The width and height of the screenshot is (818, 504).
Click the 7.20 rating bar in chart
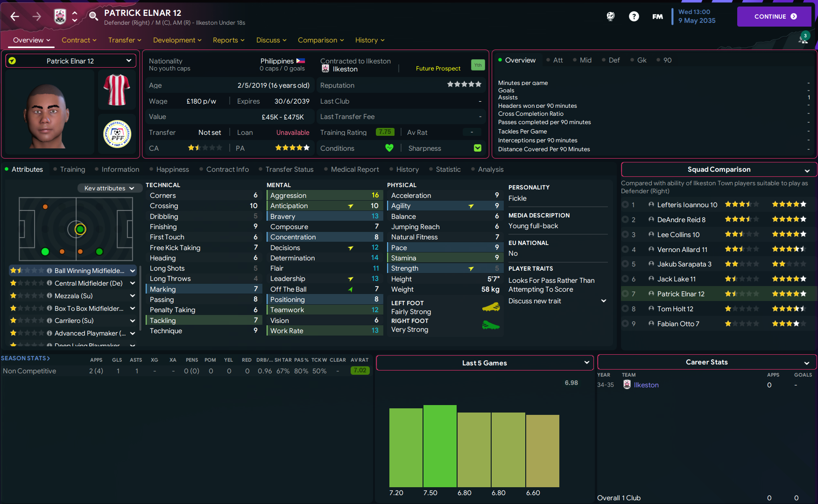(x=406, y=448)
